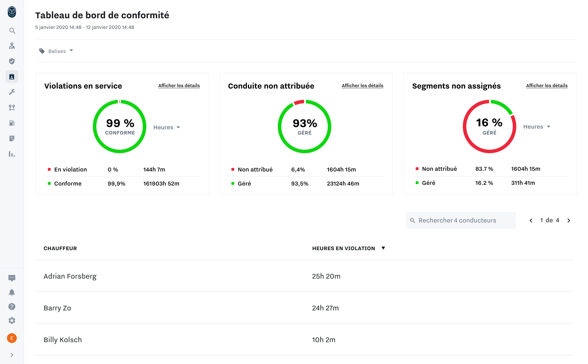This screenshot has width=588, height=364.
Task: Expand the Balises filter dropdown
Action: tap(56, 51)
